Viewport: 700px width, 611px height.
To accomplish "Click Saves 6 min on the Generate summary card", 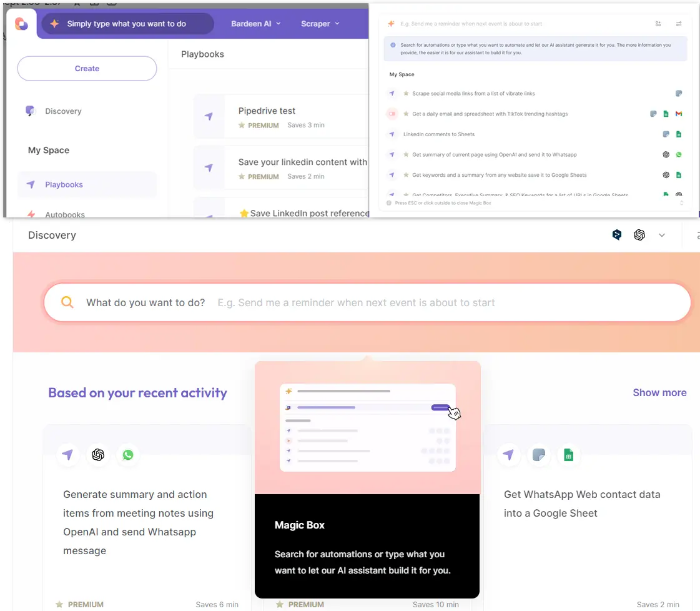I will click(217, 604).
